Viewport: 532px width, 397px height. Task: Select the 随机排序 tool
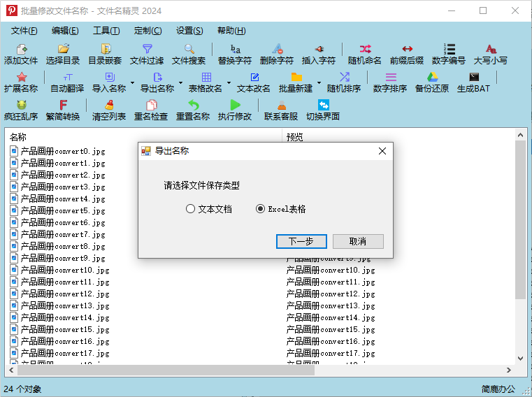[x=344, y=82]
